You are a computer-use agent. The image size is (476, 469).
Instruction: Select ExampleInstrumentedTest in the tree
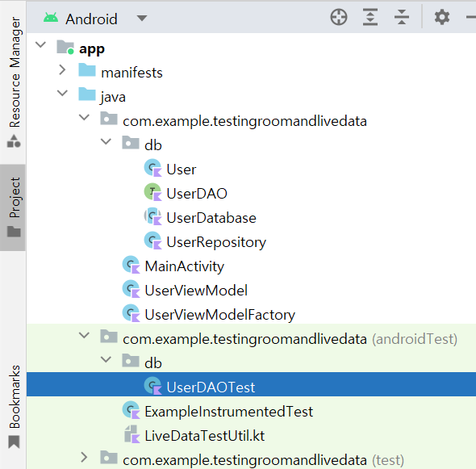(228, 412)
